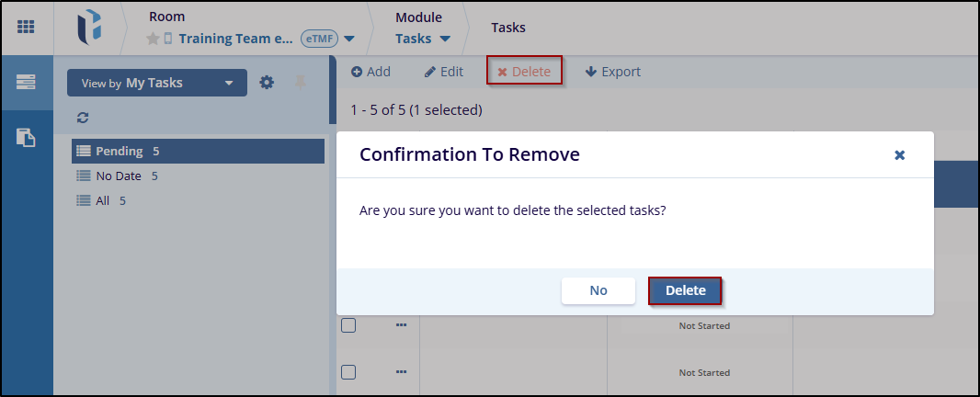Image resolution: width=980 pixels, height=397 pixels.
Task: Confirm with the Delete button in dialog
Action: [685, 290]
